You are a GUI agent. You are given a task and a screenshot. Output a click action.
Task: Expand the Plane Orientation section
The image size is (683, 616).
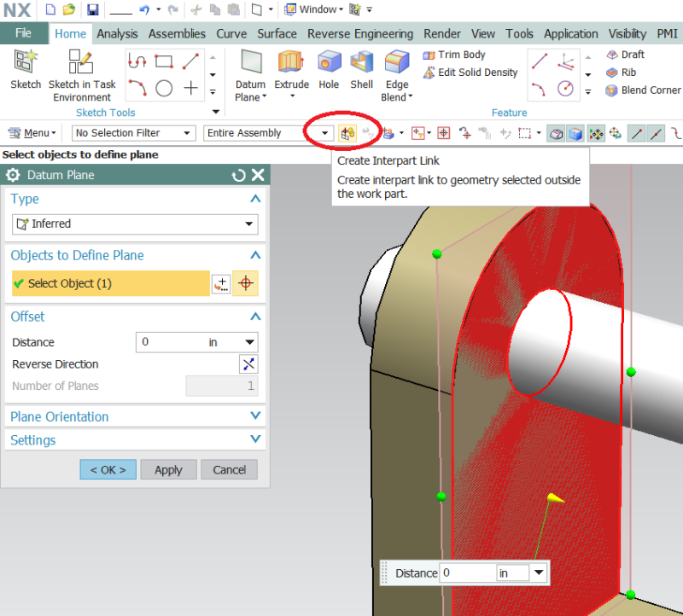[x=255, y=416]
